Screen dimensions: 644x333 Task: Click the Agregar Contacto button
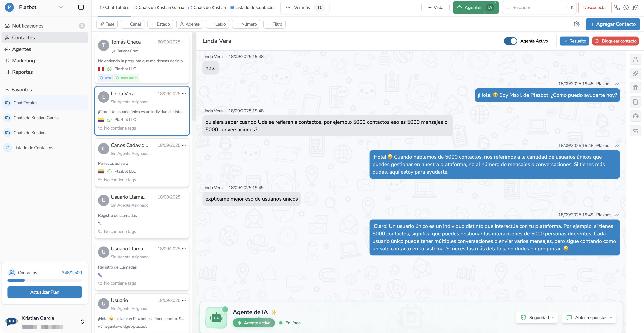(613, 24)
